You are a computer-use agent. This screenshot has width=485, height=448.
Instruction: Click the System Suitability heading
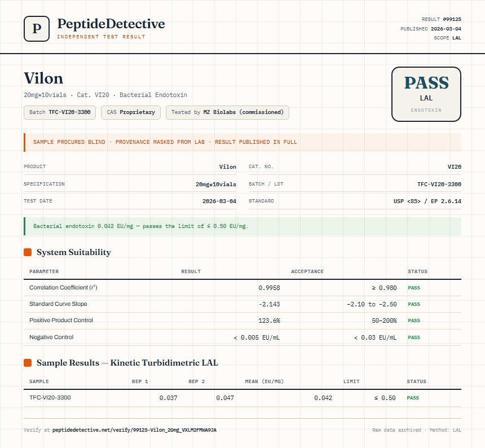click(74, 252)
